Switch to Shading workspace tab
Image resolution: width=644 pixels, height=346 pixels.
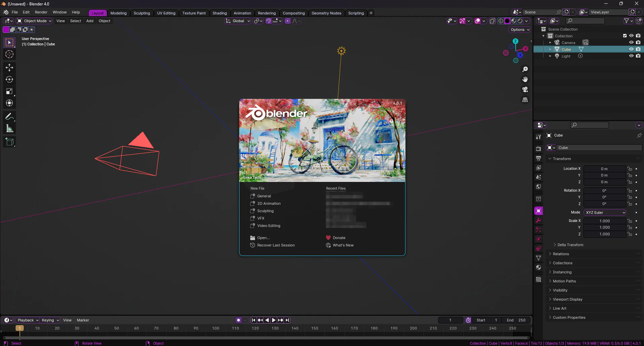click(220, 13)
